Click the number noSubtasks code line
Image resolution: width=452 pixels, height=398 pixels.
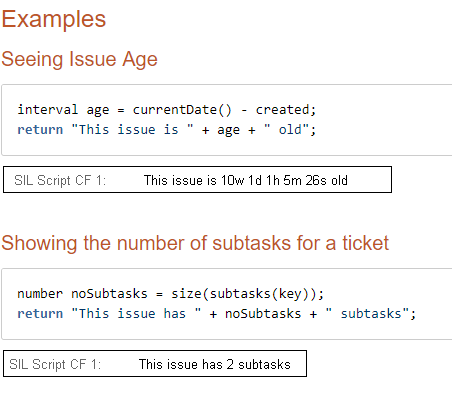pyautogui.click(x=170, y=294)
